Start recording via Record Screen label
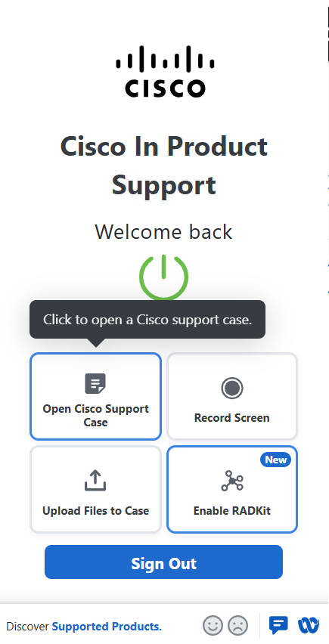 (x=232, y=418)
